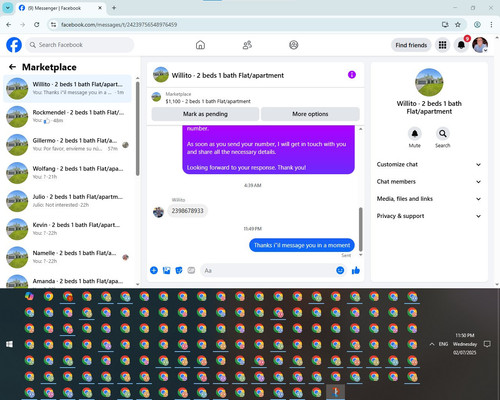Image resolution: width=500 pixels, height=400 pixels.
Task: Send a thumbs-up like
Action: [x=356, y=270]
